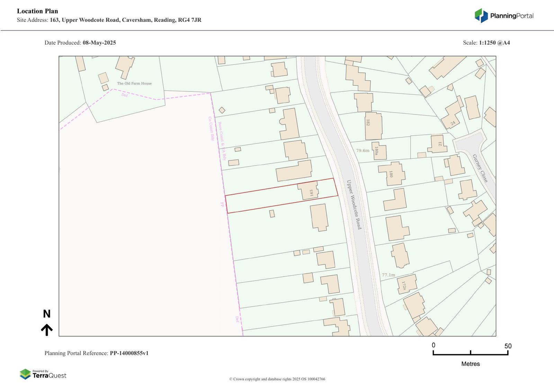This screenshot has height=392, width=554.
Task: Click the 77.1m spot height marker
Action: click(388, 275)
